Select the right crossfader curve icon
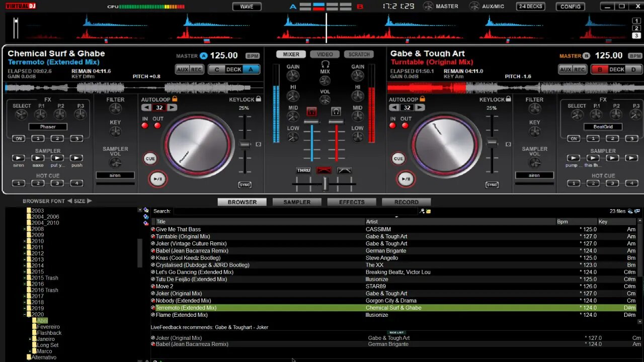This screenshot has width=644, height=362. tap(345, 170)
